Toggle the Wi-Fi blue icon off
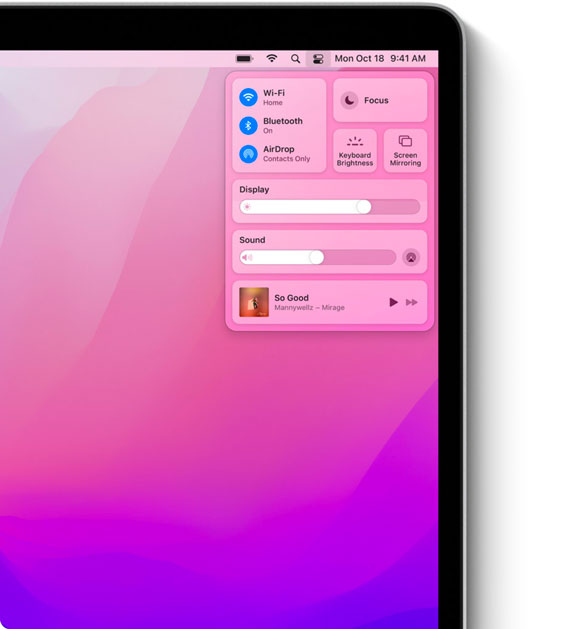Screen dimensions: 571x629 248,97
